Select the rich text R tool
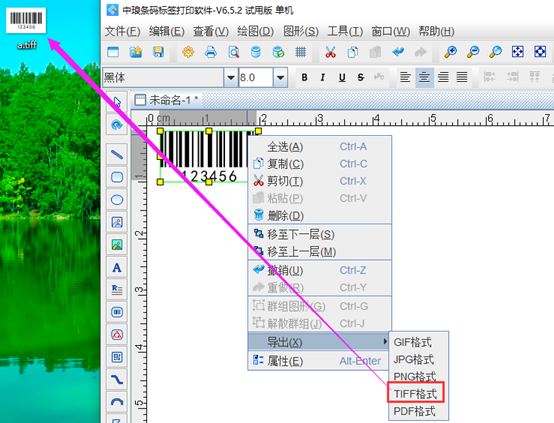This screenshot has height=423, width=554. click(117, 290)
